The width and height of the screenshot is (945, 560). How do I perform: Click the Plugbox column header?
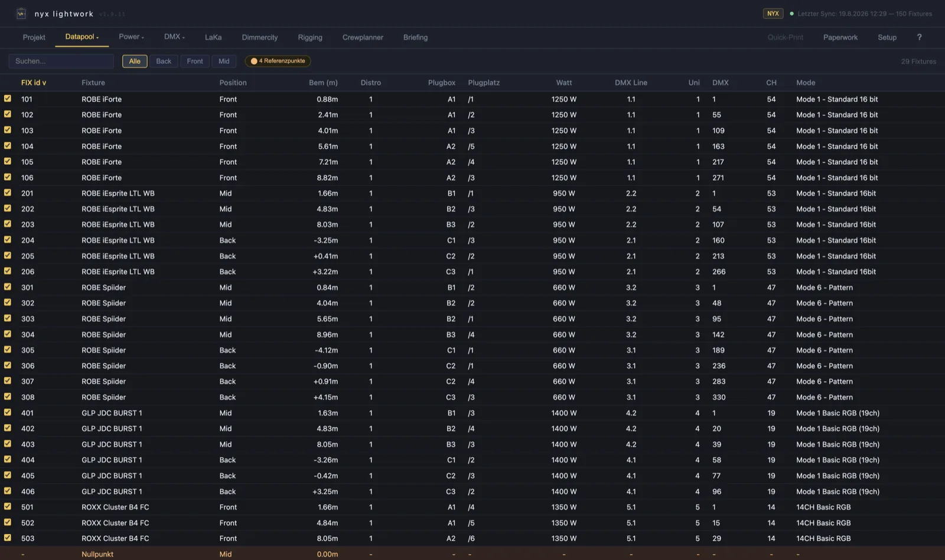(442, 83)
